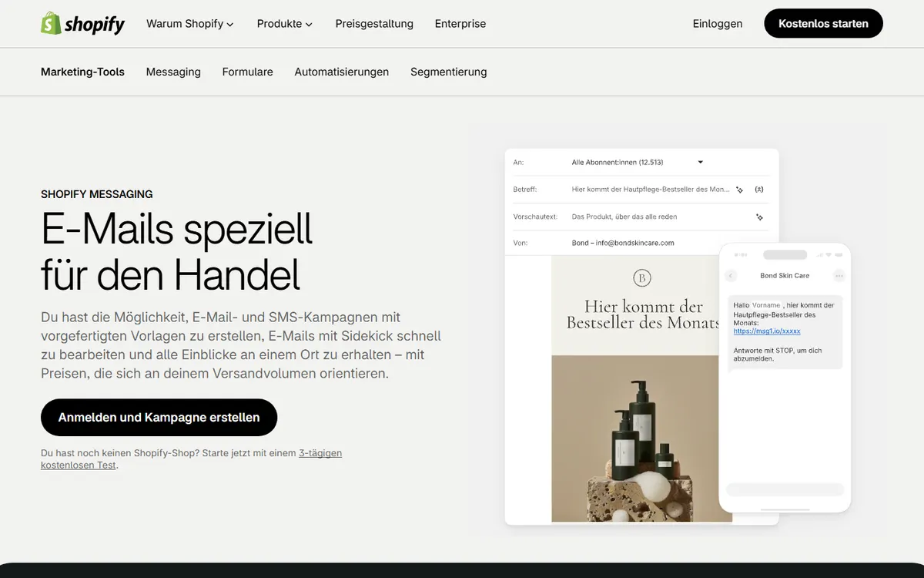Open the Enterprise page
The height and width of the screenshot is (578, 924).
click(460, 24)
